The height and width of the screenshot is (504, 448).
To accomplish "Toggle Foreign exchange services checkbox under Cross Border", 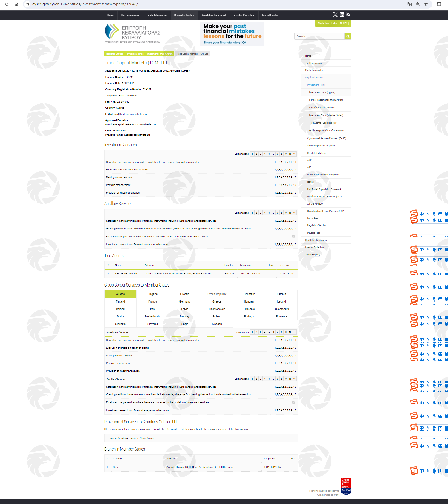I will 294,402.
